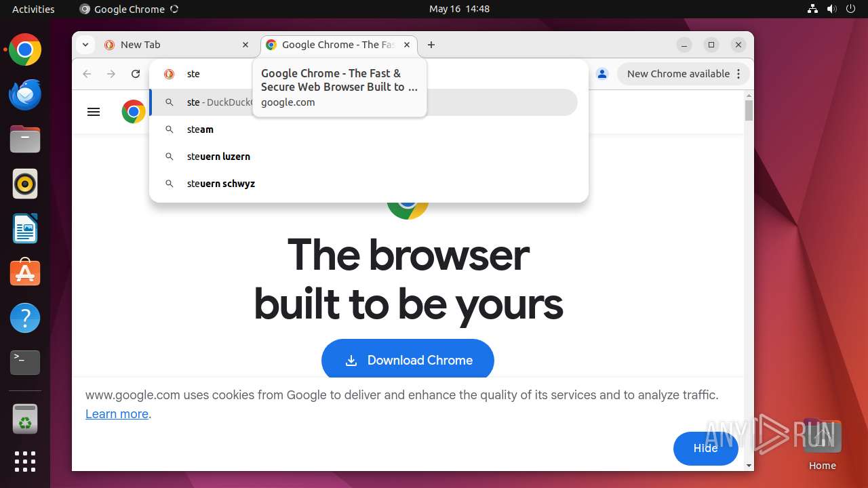Image resolution: width=868 pixels, height=488 pixels.
Task: Open Ubuntu Software store icon
Action: [25, 274]
